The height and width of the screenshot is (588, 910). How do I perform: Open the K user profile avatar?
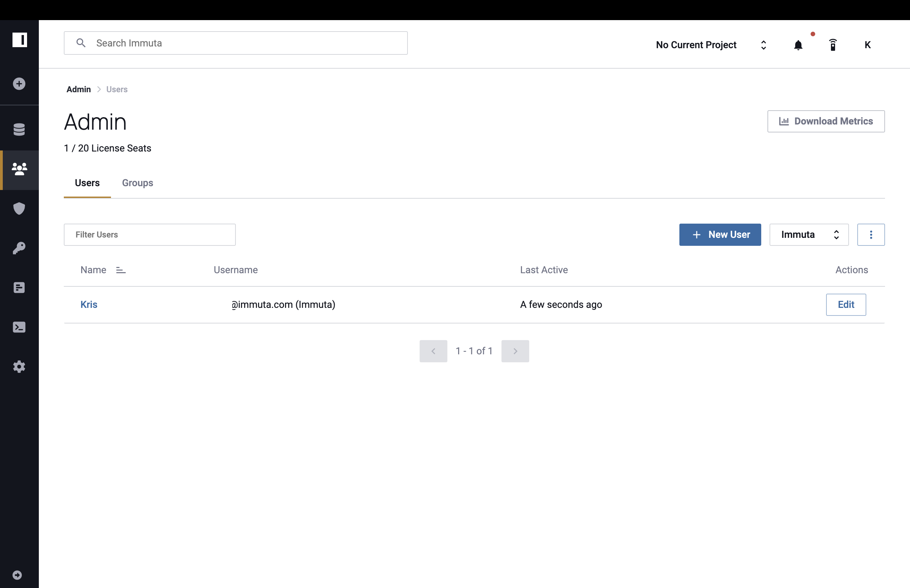(868, 45)
